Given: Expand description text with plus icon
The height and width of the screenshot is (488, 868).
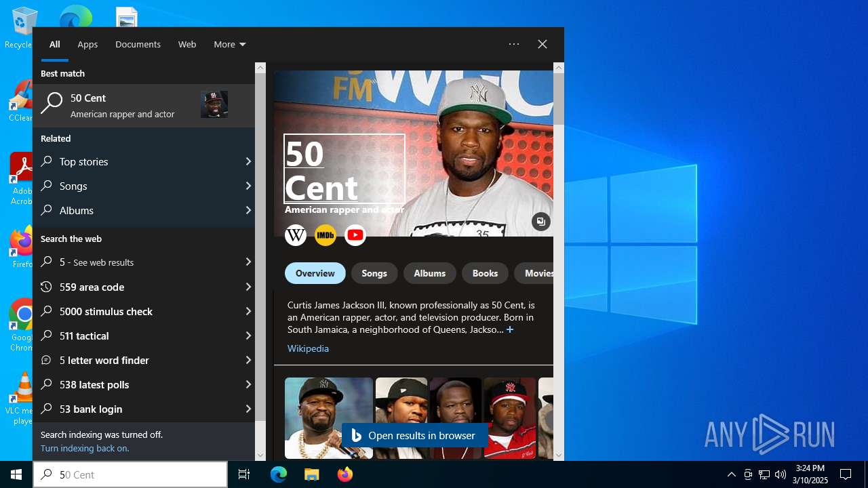Looking at the screenshot, I should [x=510, y=329].
